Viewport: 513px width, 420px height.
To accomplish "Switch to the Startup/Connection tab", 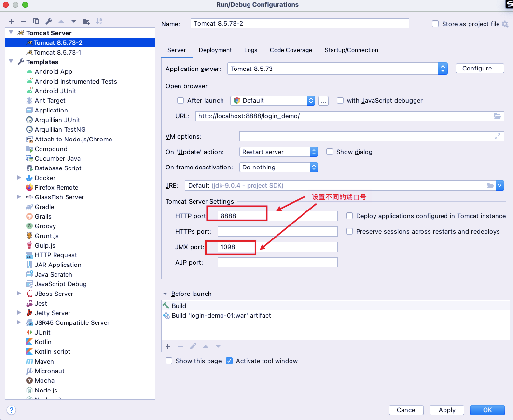I will pos(351,50).
